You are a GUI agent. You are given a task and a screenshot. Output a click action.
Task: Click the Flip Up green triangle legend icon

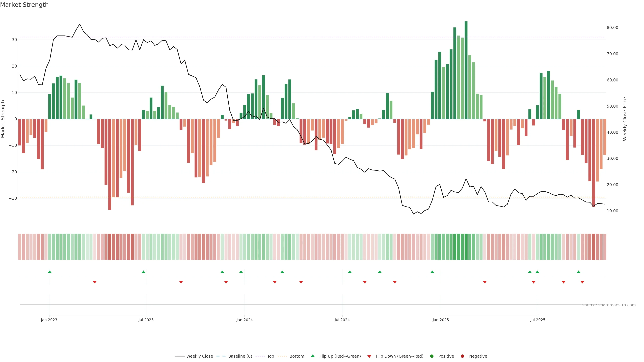pos(312,356)
